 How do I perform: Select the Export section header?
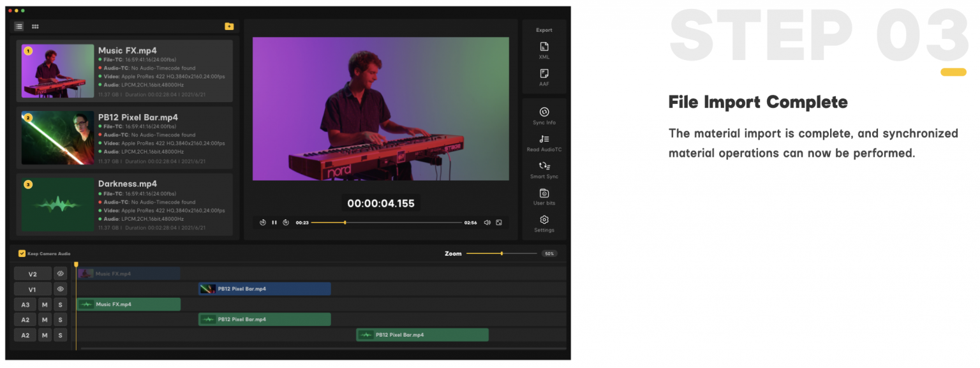point(544,29)
